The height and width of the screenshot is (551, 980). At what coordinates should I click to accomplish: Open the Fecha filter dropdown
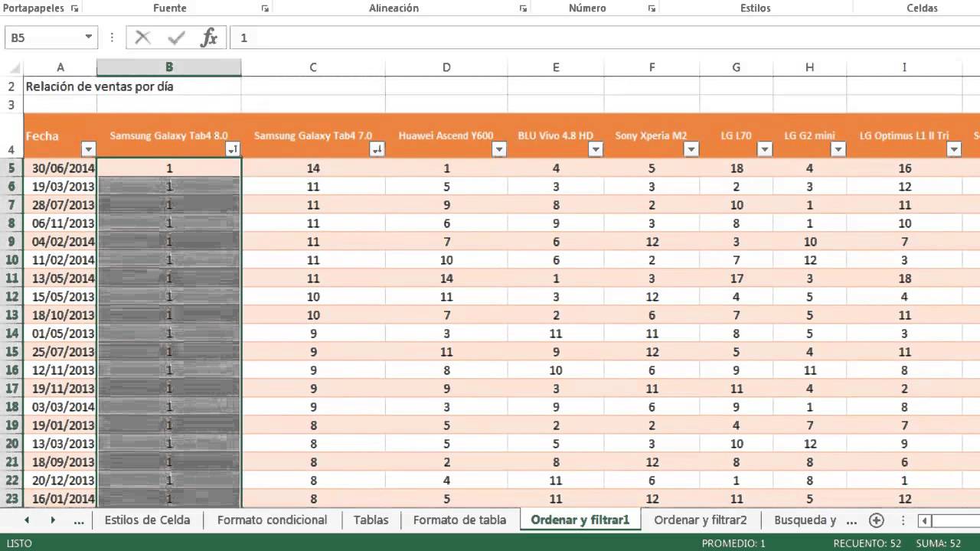pos(89,150)
